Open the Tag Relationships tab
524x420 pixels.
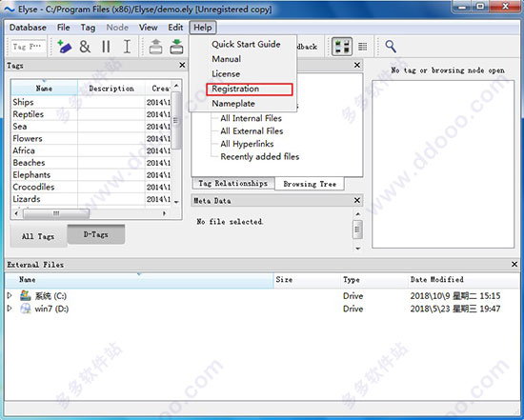(232, 184)
